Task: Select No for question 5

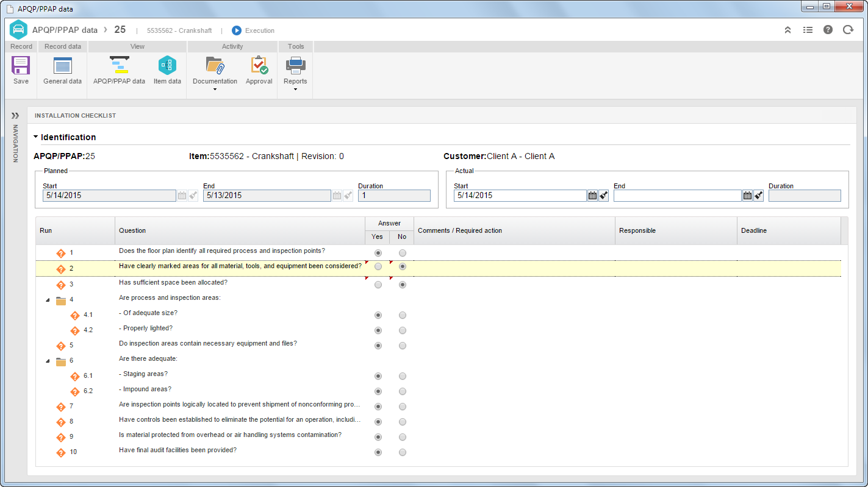Action: pyautogui.click(x=403, y=346)
